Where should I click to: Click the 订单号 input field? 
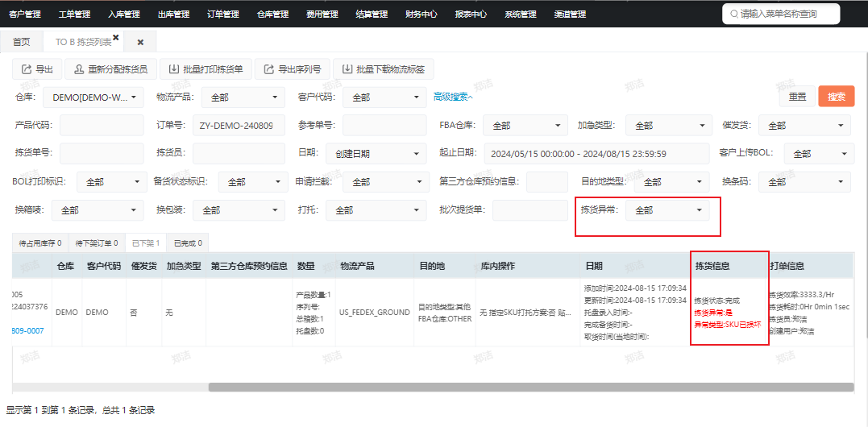[239, 126]
